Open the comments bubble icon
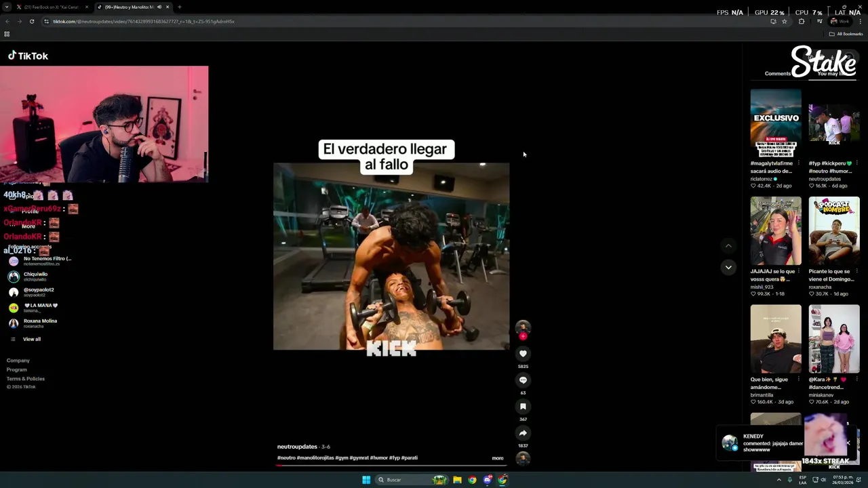 (x=523, y=380)
